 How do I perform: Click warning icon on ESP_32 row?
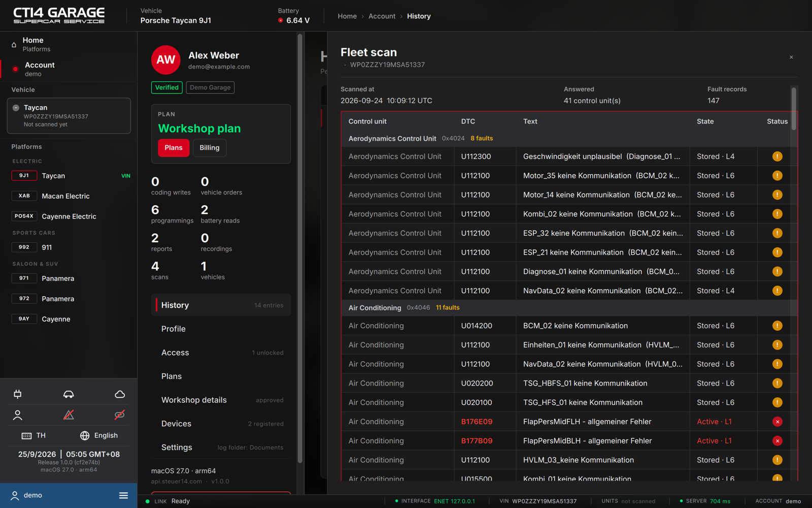coord(777,233)
